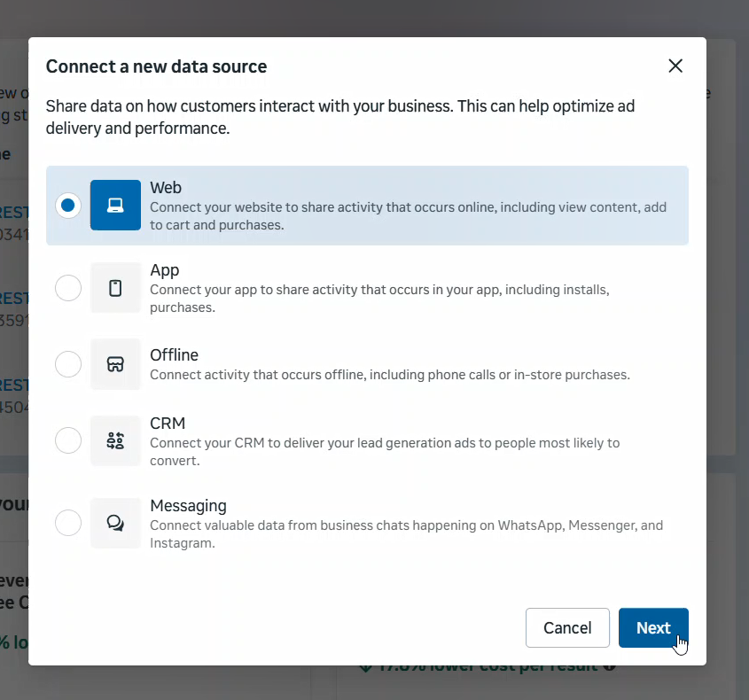
Task: Click the "App" option title
Action: [x=165, y=271]
